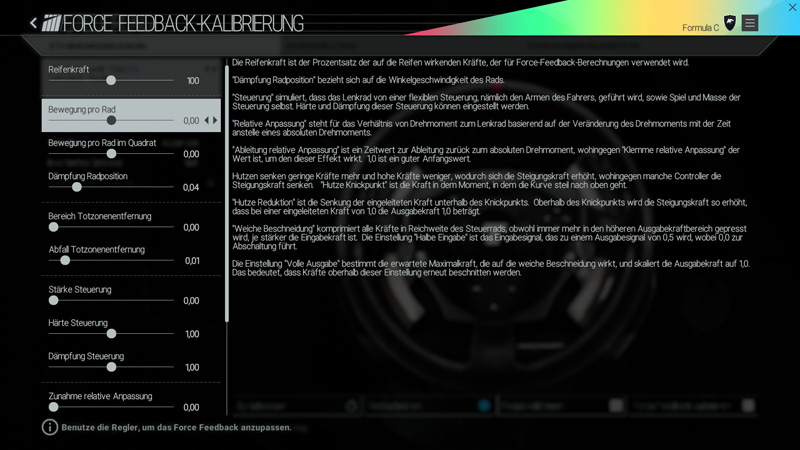Click the Dämpfung Radposition value 0,04

click(191, 187)
